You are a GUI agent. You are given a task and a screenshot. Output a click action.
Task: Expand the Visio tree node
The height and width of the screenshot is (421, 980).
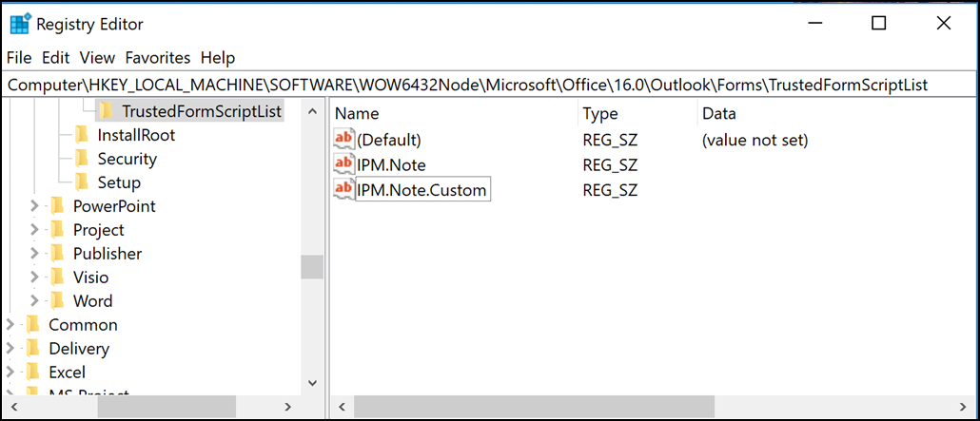point(34,277)
